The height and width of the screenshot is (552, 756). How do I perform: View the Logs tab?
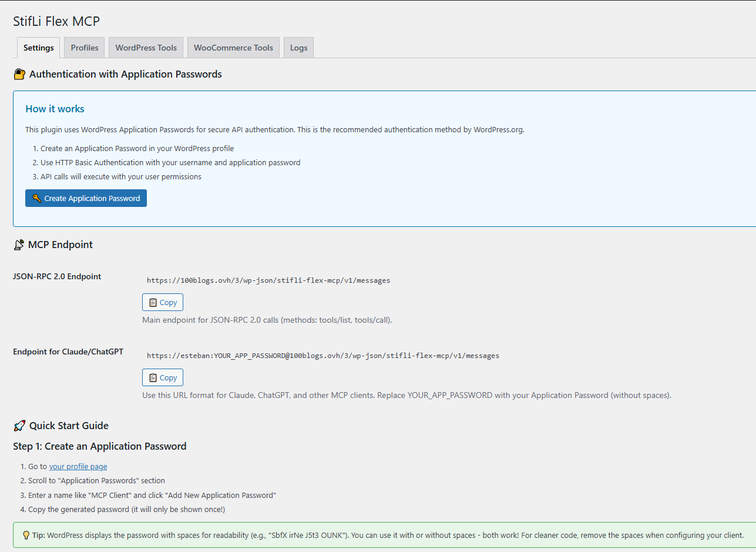pyautogui.click(x=299, y=48)
